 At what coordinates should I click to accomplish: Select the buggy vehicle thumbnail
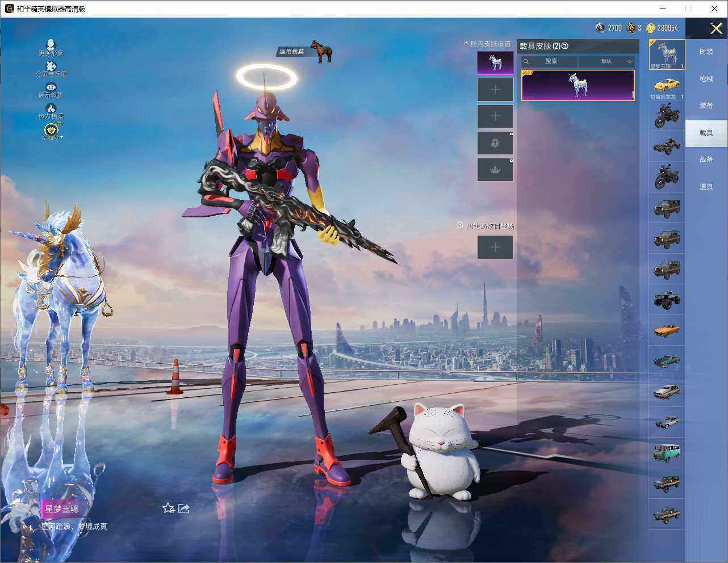coord(667,146)
